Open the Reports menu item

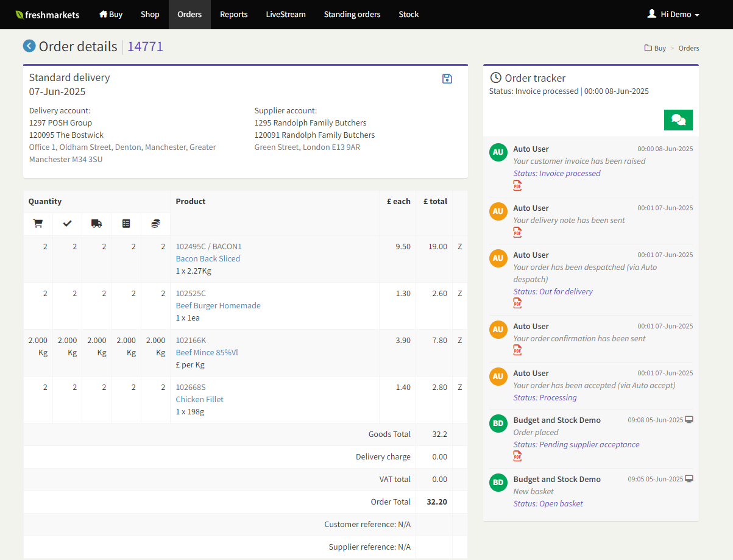click(234, 14)
